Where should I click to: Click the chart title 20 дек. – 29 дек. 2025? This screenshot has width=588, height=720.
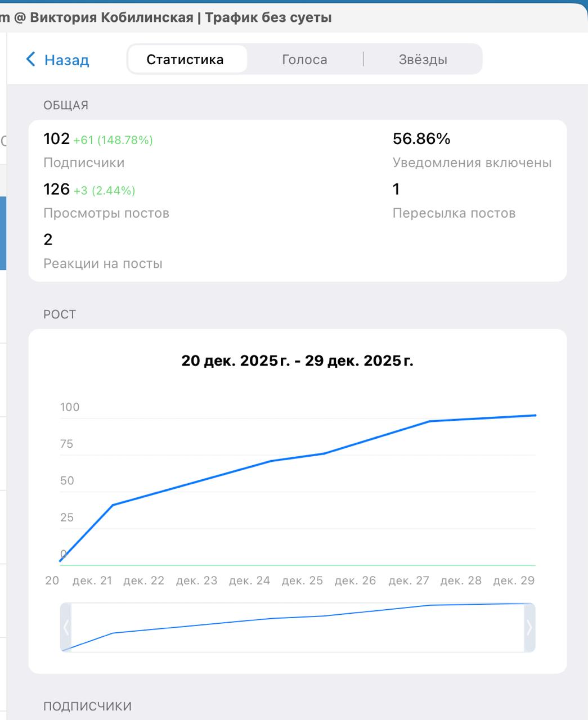(297, 361)
